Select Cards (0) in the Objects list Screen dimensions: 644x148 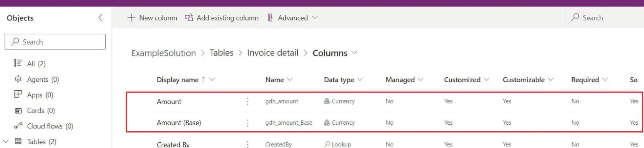pyautogui.click(x=41, y=110)
